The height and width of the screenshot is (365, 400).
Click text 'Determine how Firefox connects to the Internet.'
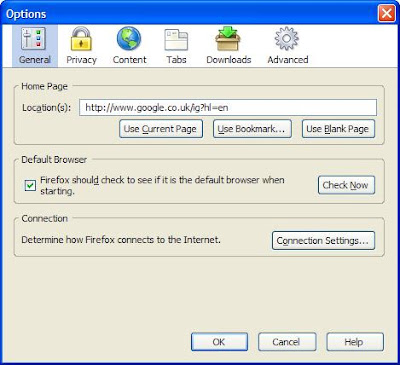tap(121, 240)
